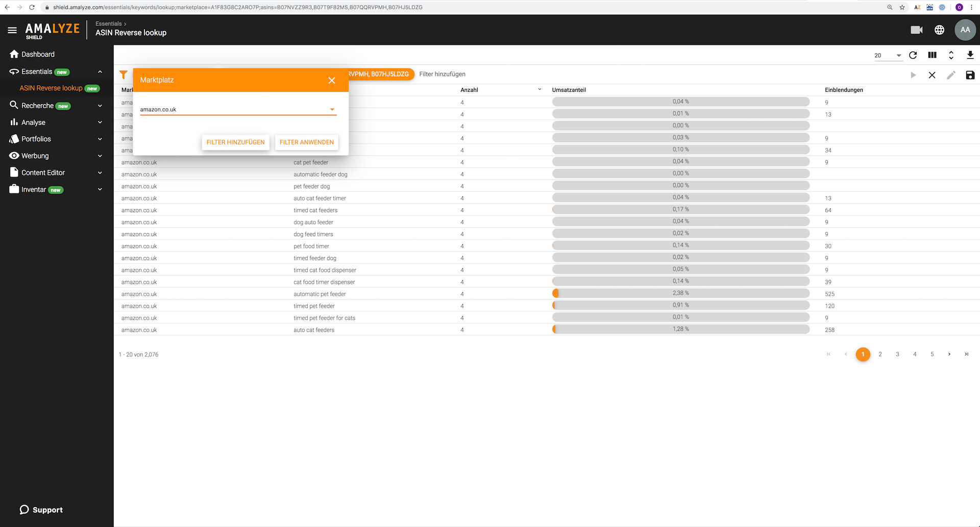The height and width of the screenshot is (527, 980).
Task: Select keyword 'cat pet feeder'
Action: click(311, 162)
